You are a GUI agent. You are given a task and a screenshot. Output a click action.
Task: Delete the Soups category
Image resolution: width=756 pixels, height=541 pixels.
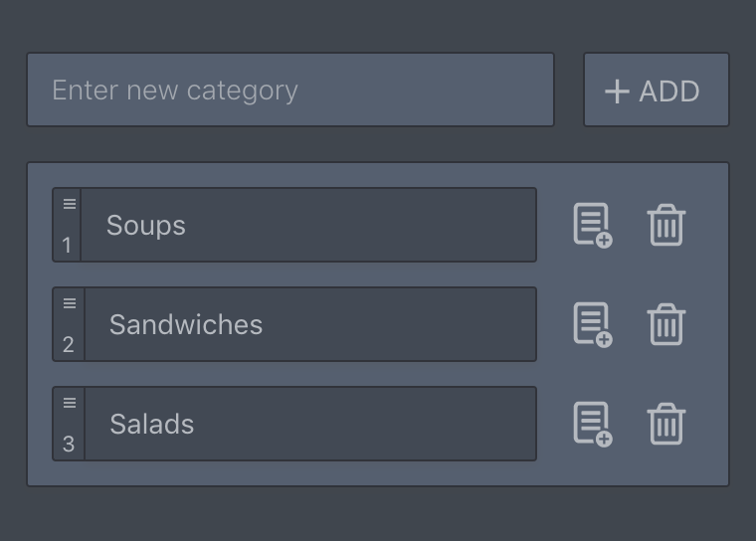[665, 226]
